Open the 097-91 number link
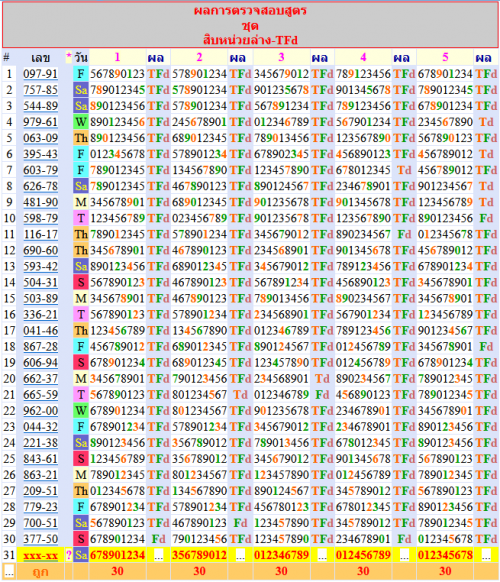The width and height of the screenshot is (500, 582). click(x=40, y=74)
